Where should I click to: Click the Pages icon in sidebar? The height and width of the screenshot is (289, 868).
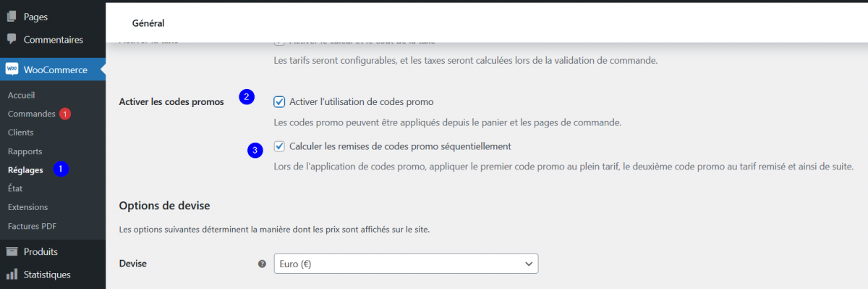(12, 17)
